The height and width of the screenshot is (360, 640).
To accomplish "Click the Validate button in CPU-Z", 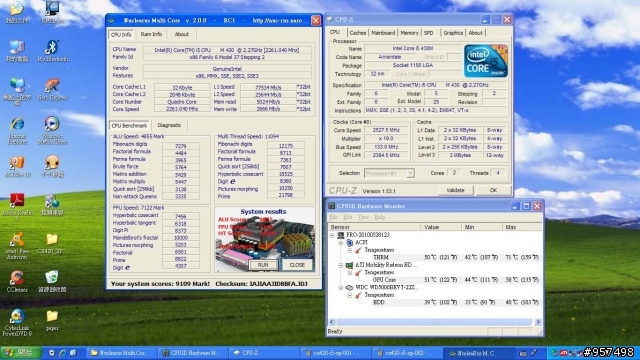I will coord(456,190).
